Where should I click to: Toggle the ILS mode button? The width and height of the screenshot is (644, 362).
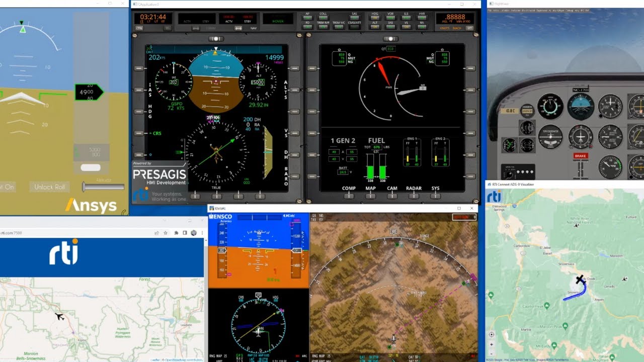point(406,18)
